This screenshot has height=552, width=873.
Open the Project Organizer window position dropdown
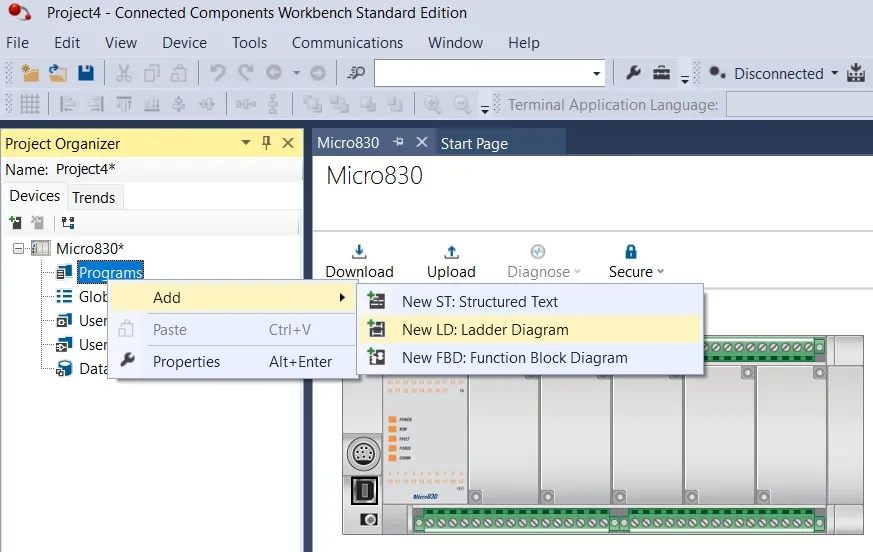click(x=246, y=143)
